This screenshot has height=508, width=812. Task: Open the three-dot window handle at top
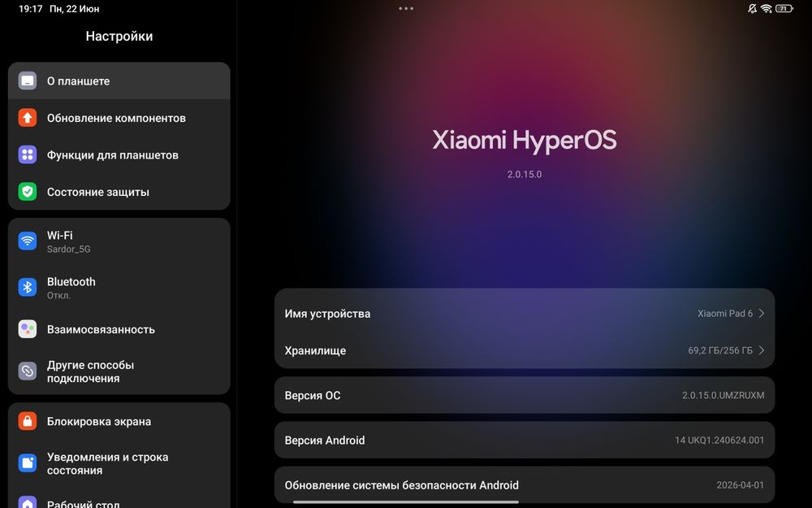(x=406, y=8)
